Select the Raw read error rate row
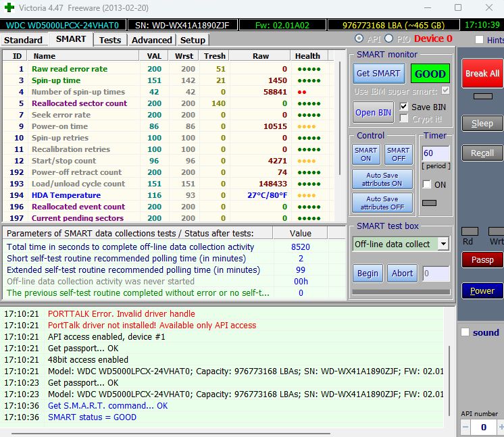The width and height of the screenshot is (504, 437). coord(168,69)
